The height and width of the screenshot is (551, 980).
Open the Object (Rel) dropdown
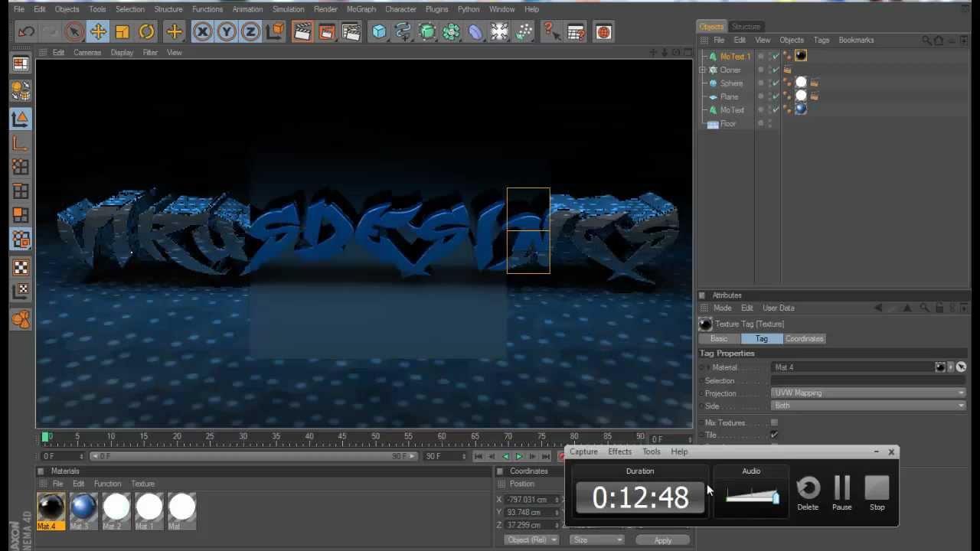(533, 540)
